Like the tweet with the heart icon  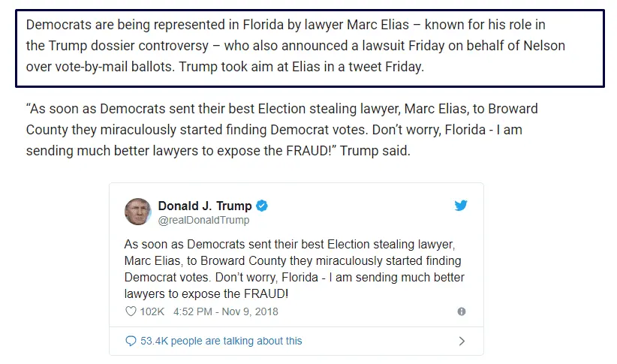click(130, 311)
